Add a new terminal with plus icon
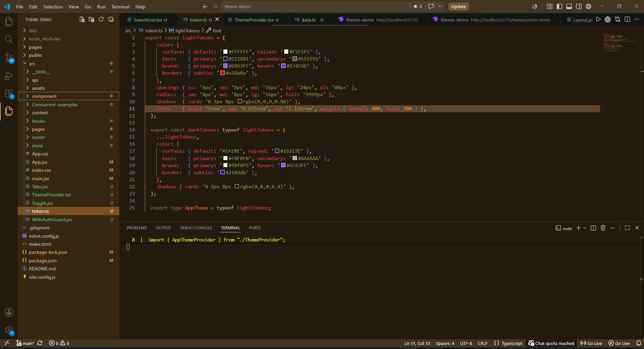The image size is (644, 349). 579,228
